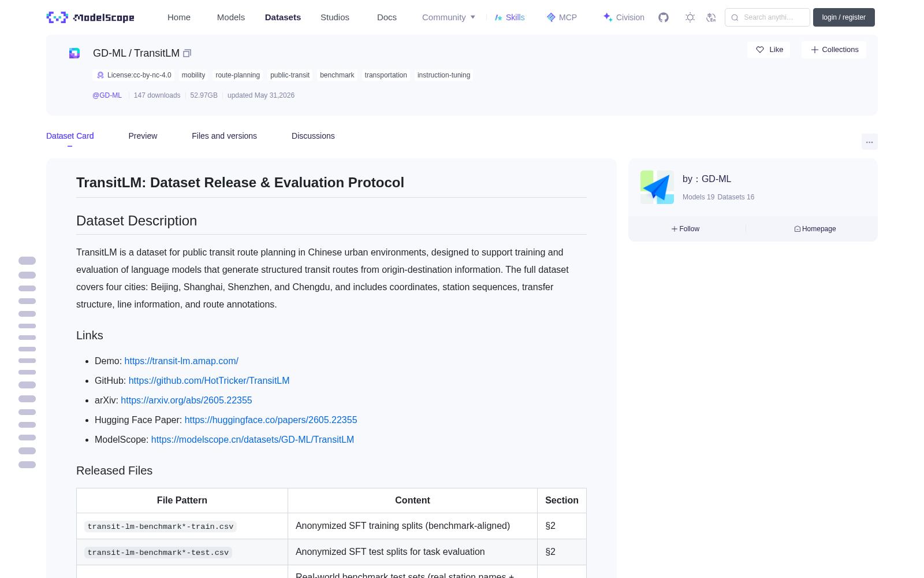Click the "147 downloads" text
This screenshot has width=924, height=578.
click(157, 95)
